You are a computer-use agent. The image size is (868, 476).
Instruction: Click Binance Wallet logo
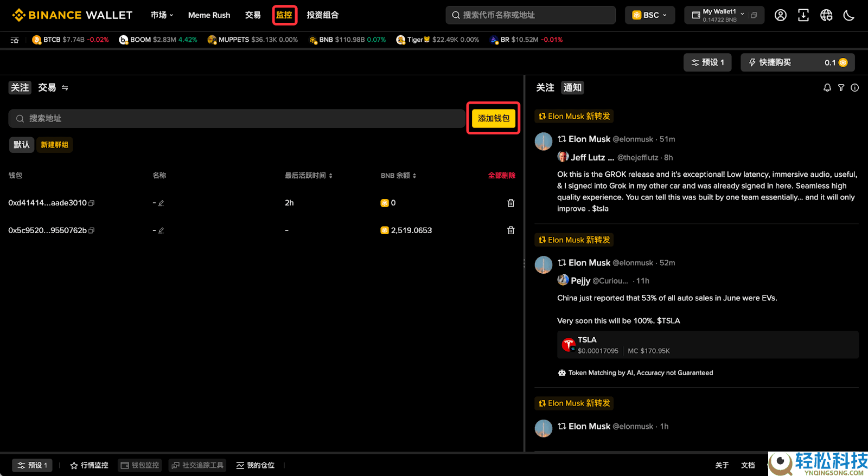(72, 15)
